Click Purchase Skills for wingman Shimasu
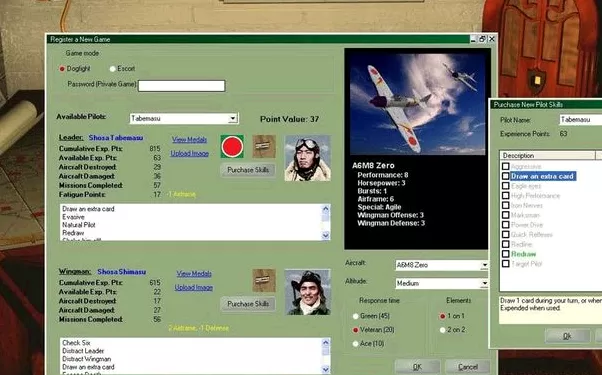Viewport: 602px width, 375px height. point(248,304)
